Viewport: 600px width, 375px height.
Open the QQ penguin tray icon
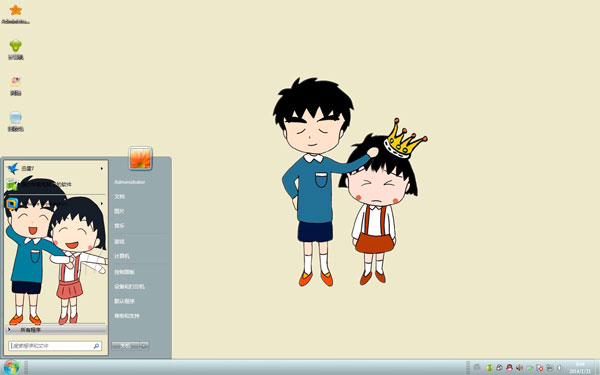pos(509,368)
